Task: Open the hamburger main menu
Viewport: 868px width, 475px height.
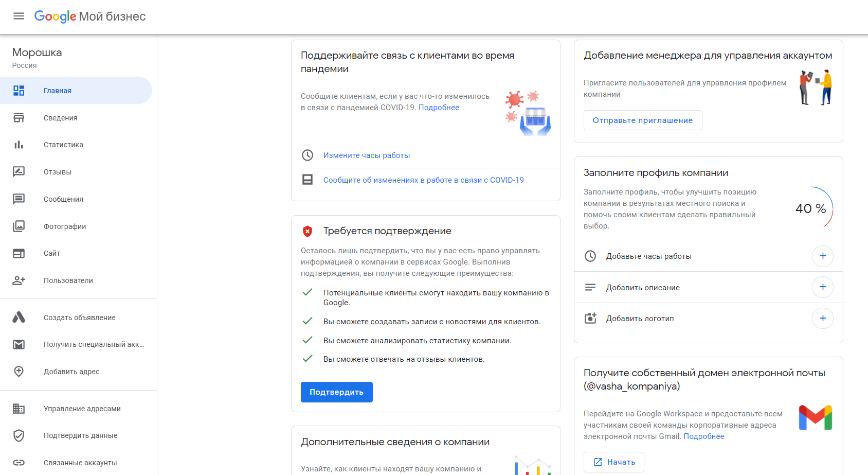Action: point(19,16)
